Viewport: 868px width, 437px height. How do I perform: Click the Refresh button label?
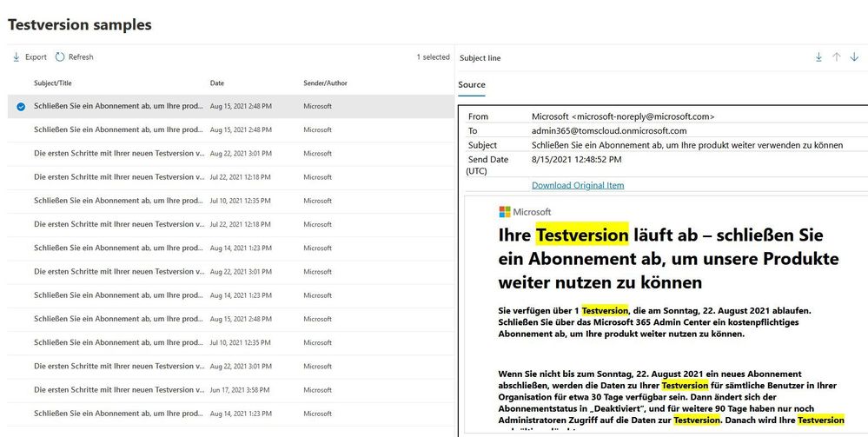coord(81,57)
